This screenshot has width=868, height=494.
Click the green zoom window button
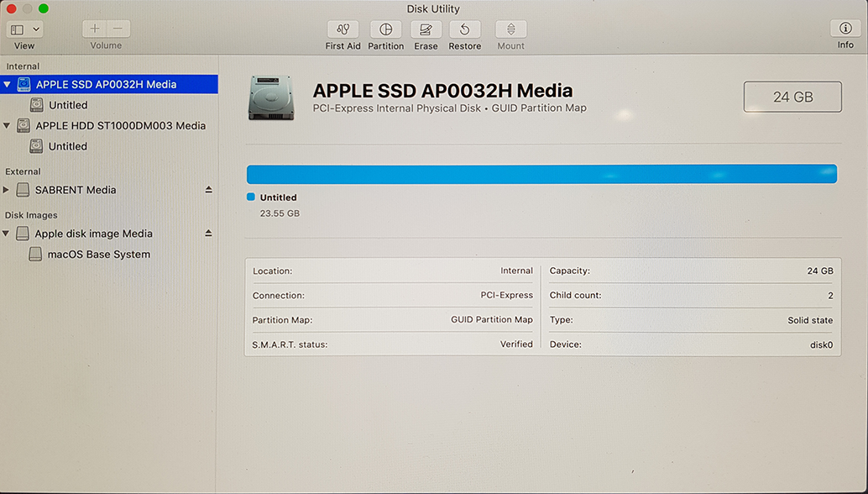[43, 8]
